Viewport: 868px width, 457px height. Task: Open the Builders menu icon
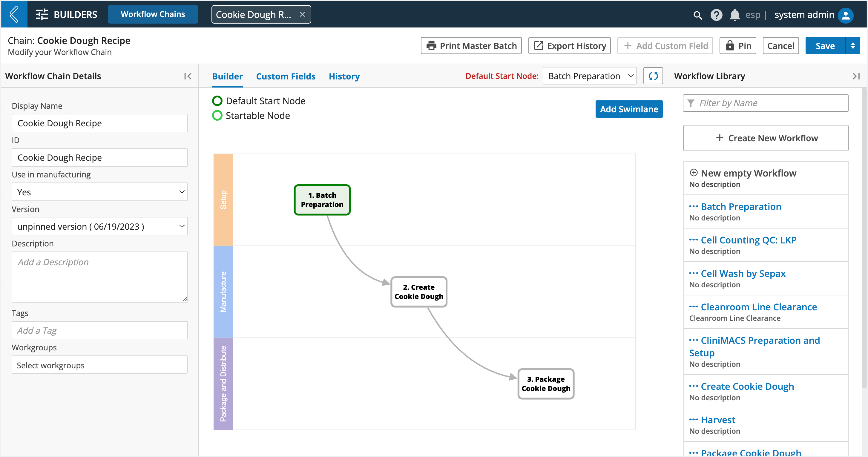pyautogui.click(x=42, y=15)
